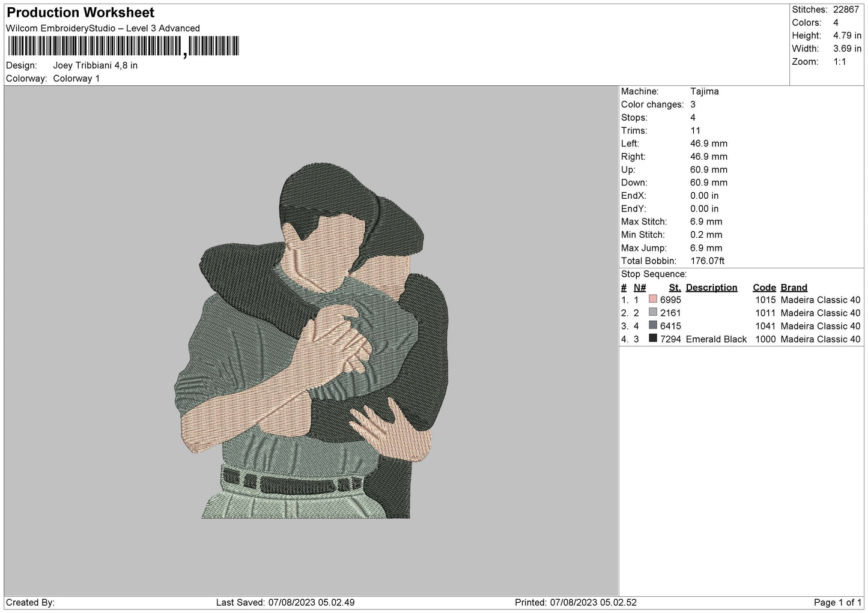The height and width of the screenshot is (613, 868).
Task: Click the 'St.' column header
Action: (675, 288)
